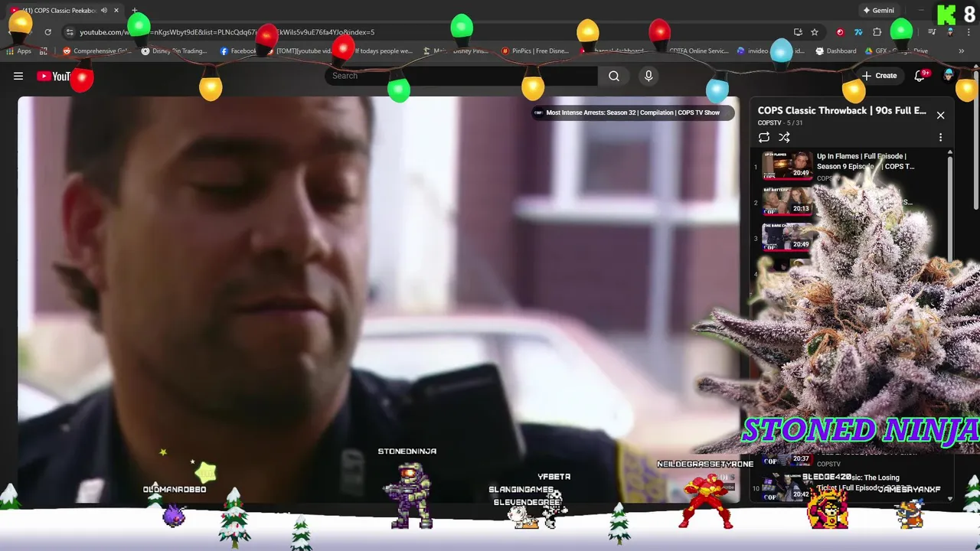Open playlist three-dot options menu
The height and width of the screenshot is (551, 980).
point(940,138)
